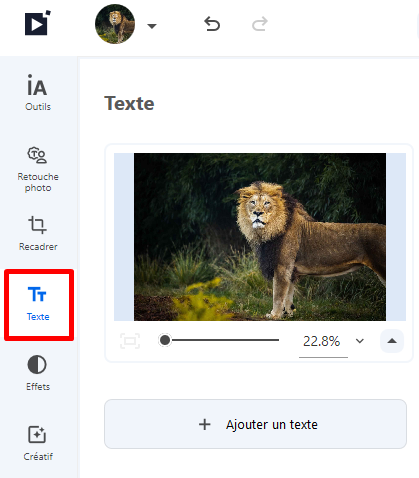Click the 22.8% zoom value field
Screen dimensions: 419x478
click(322, 341)
